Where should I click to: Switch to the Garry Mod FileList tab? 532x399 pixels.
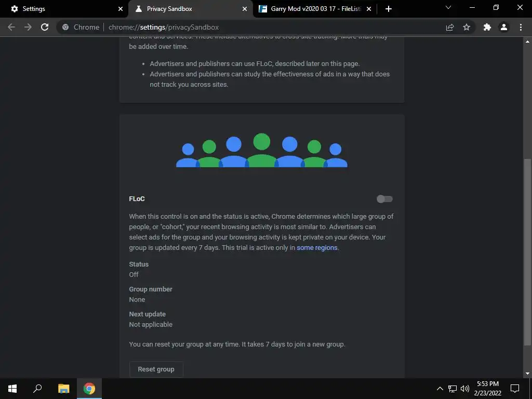coord(316,9)
